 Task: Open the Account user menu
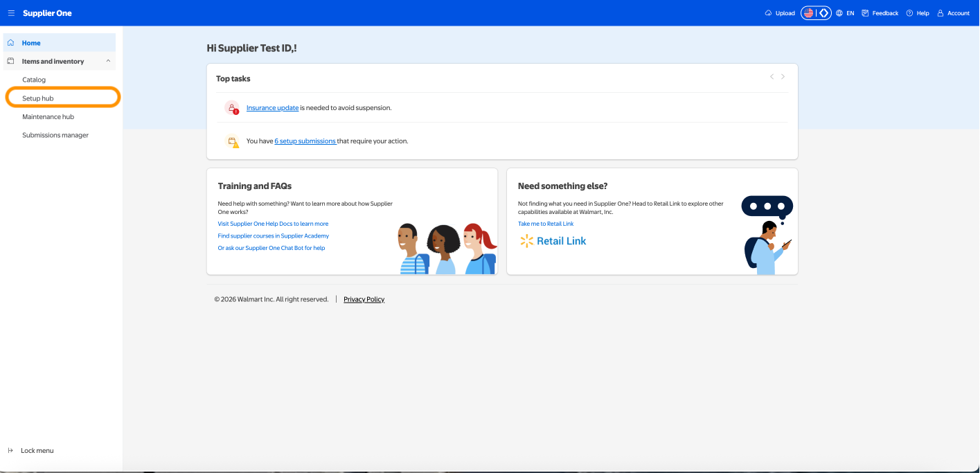(954, 13)
